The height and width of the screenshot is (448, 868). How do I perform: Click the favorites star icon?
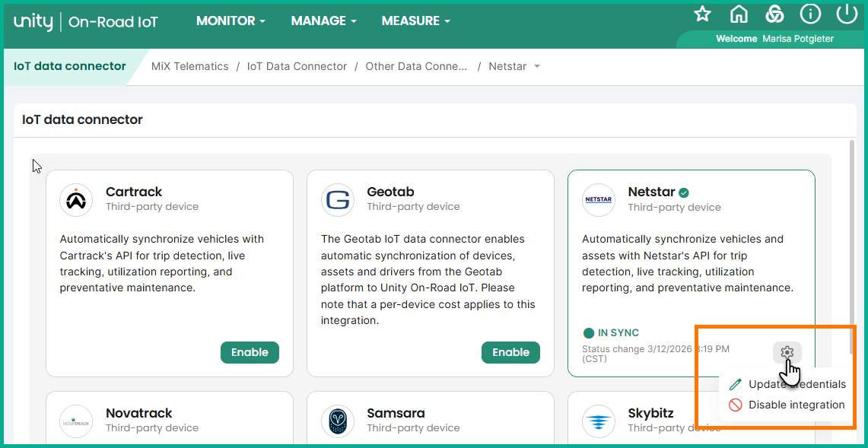click(x=703, y=14)
